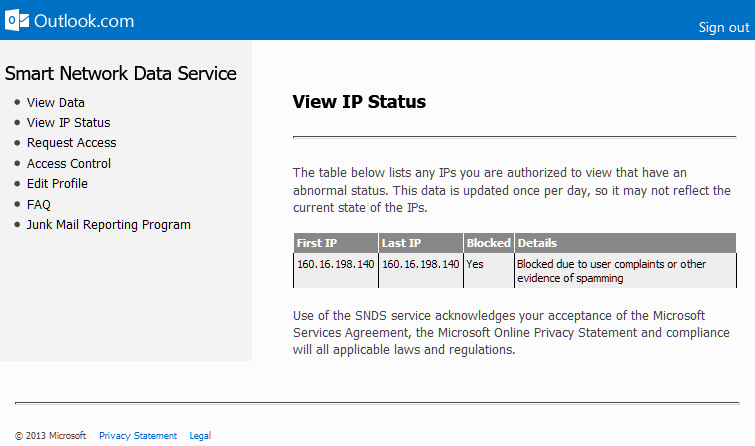Select the IP address in the First IP column

click(336, 264)
